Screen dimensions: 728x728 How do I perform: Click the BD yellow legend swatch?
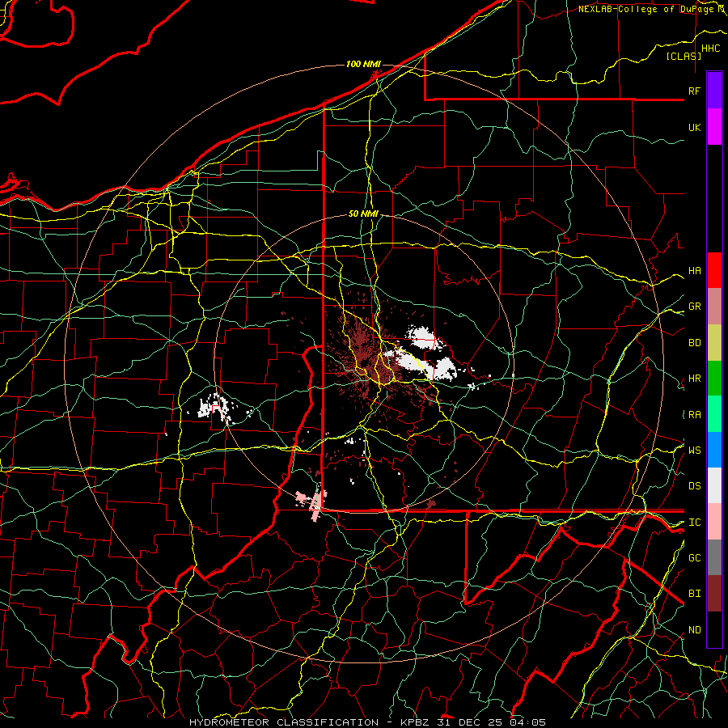[714, 343]
